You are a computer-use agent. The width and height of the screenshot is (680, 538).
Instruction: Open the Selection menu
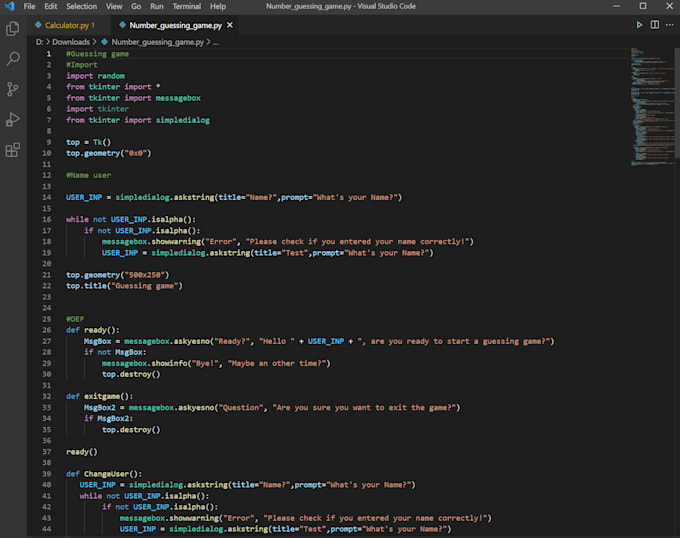tap(82, 6)
